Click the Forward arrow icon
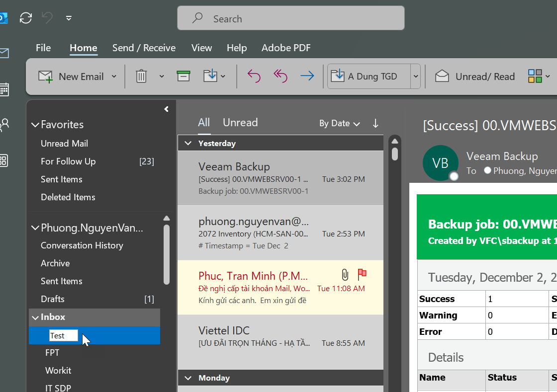Viewport: 557px width, 392px height. 307,76
